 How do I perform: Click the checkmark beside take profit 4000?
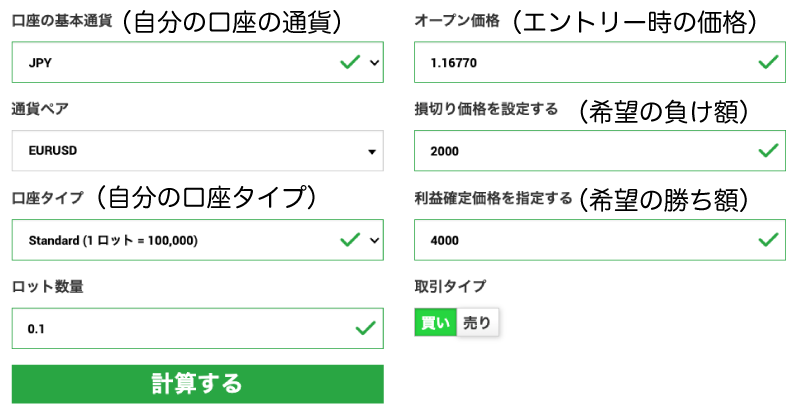(767, 239)
